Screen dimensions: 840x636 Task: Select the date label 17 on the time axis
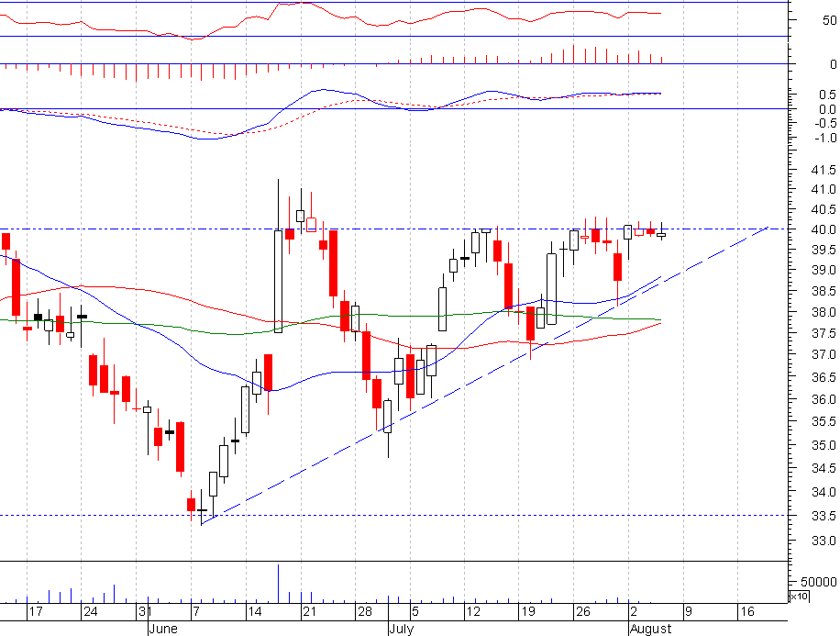click(36, 612)
